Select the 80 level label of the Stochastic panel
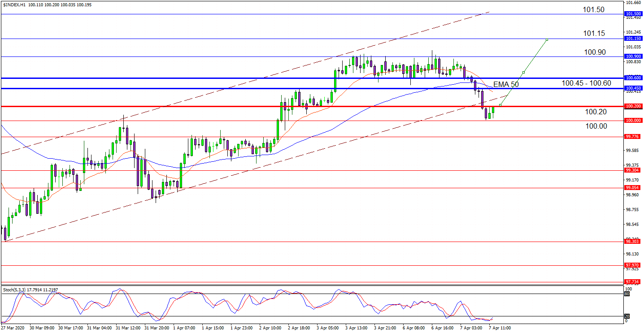The image size is (644, 333). click(627, 294)
